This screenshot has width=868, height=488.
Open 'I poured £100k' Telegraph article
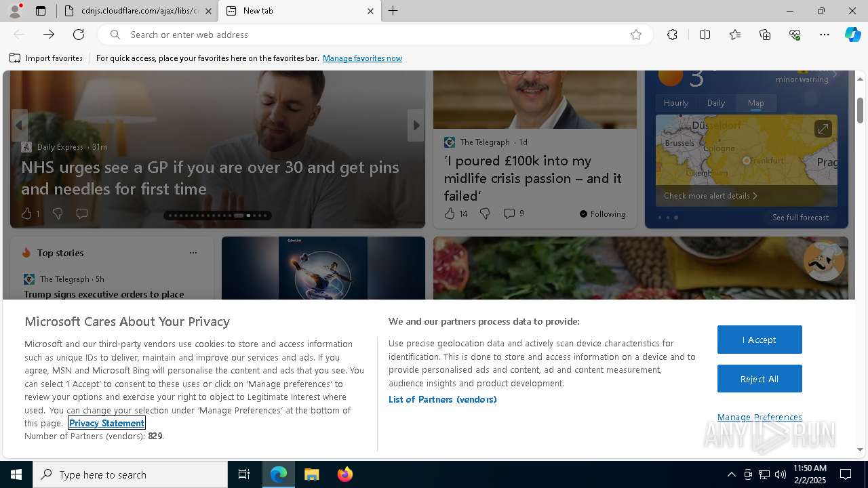click(x=533, y=178)
